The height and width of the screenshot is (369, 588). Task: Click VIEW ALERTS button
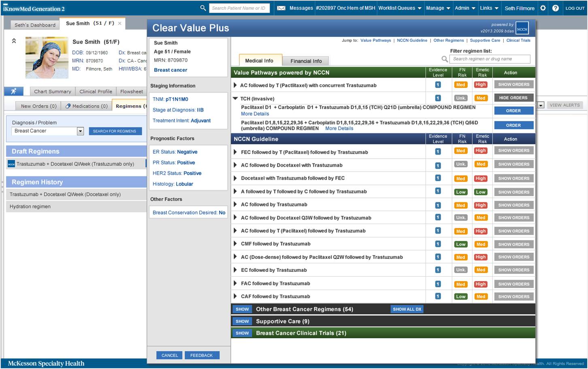pyautogui.click(x=565, y=105)
